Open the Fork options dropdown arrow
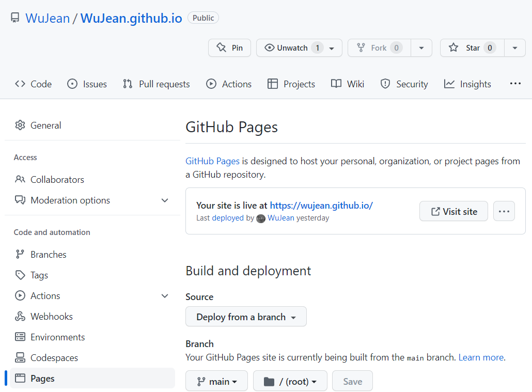 pyautogui.click(x=421, y=48)
